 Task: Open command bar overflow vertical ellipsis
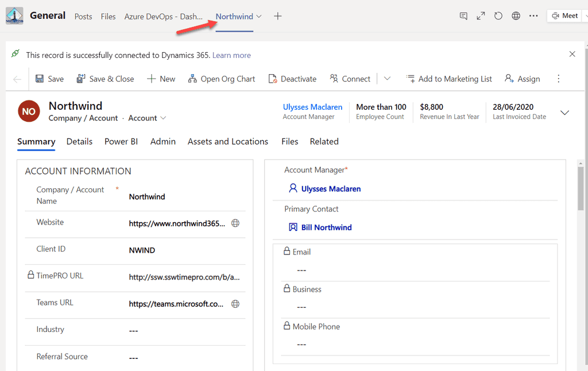coord(558,79)
